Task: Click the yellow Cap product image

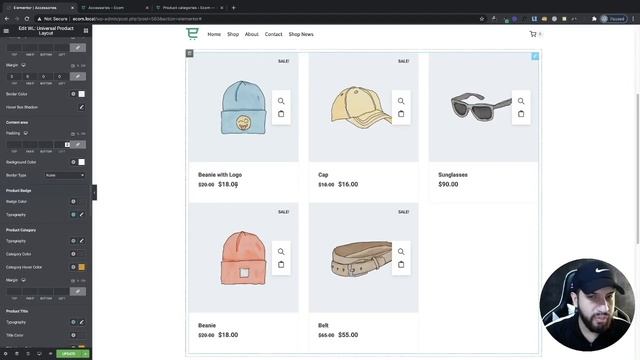Action: [361, 107]
